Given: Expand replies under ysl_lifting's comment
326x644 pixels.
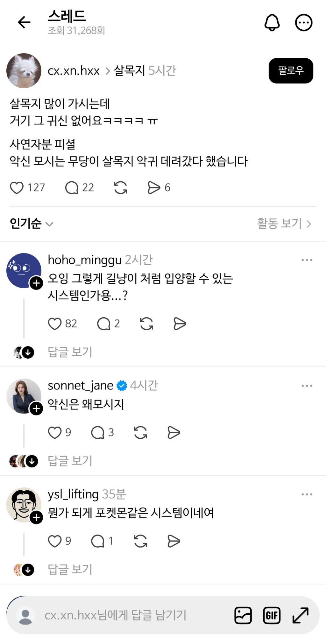Looking at the screenshot, I should [70, 569].
